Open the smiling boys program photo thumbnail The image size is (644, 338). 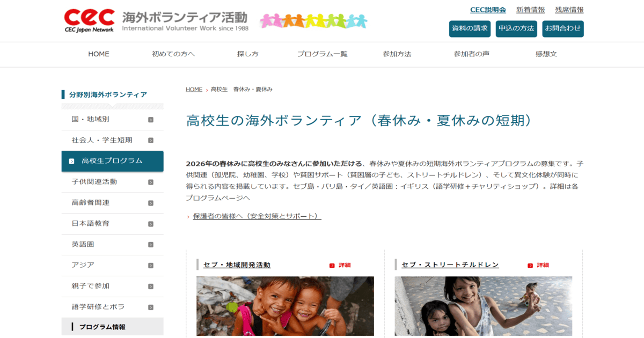(x=285, y=306)
